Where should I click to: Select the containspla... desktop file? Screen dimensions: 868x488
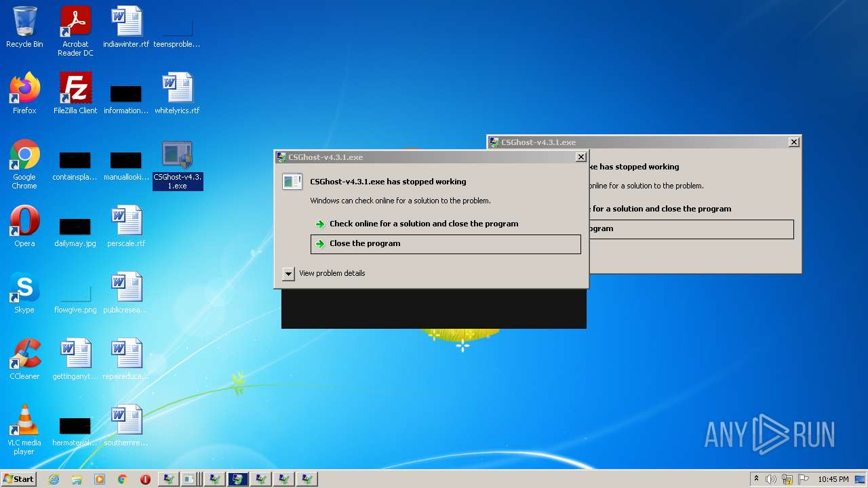(75, 166)
